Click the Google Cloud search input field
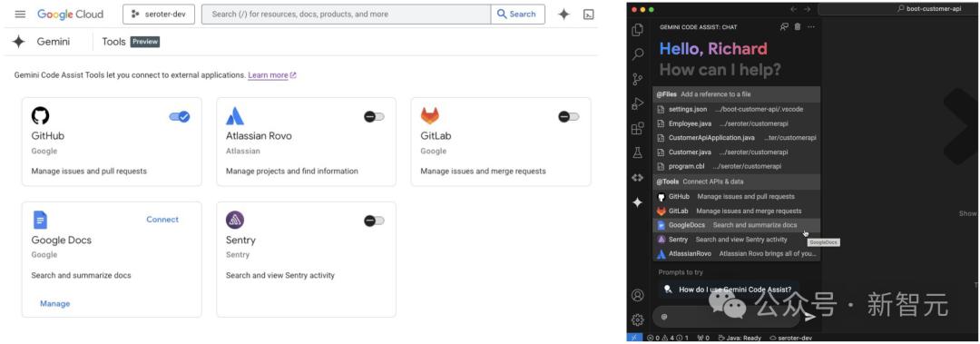The width and height of the screenshot is (980, 344). click(346, 15)
